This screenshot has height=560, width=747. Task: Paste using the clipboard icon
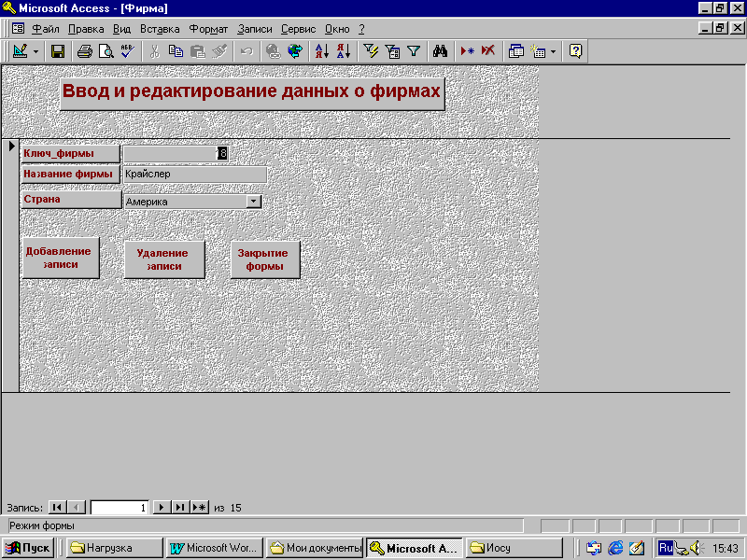pyautogui.click(x=197, y=51)
